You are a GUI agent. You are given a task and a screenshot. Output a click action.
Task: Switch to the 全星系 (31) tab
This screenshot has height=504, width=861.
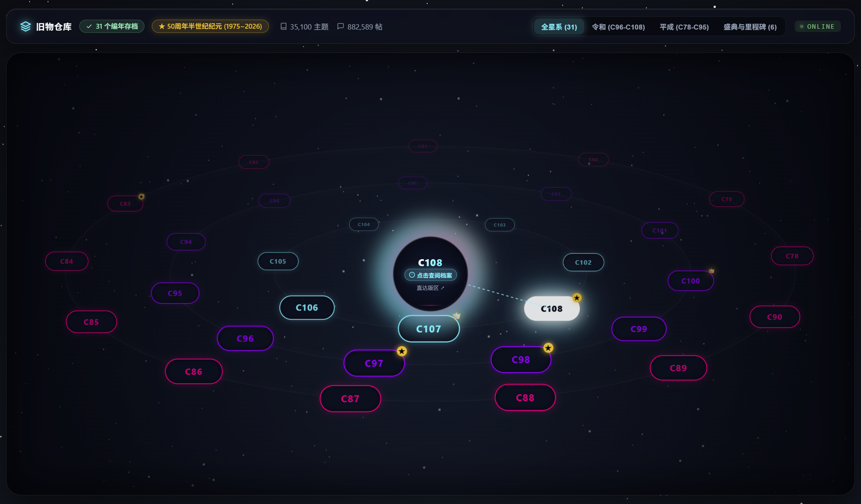click(x=559, y=27)
